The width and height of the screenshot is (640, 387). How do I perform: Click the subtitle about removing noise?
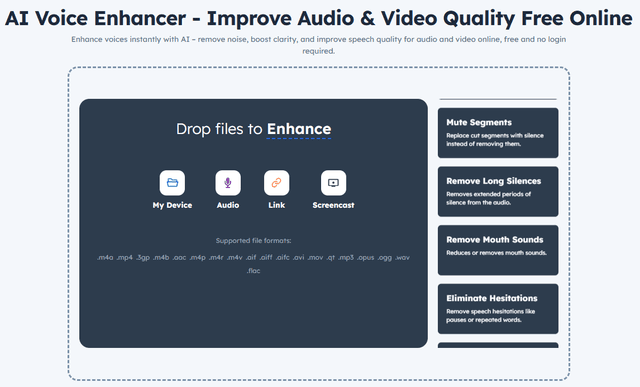click(x=319, y=45)
